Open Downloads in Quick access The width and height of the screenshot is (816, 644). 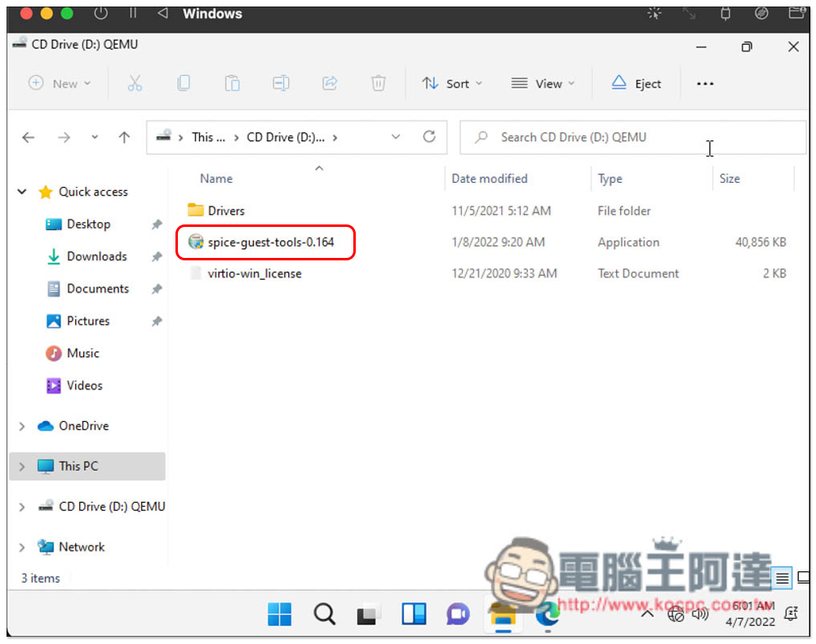coord(86,256)
